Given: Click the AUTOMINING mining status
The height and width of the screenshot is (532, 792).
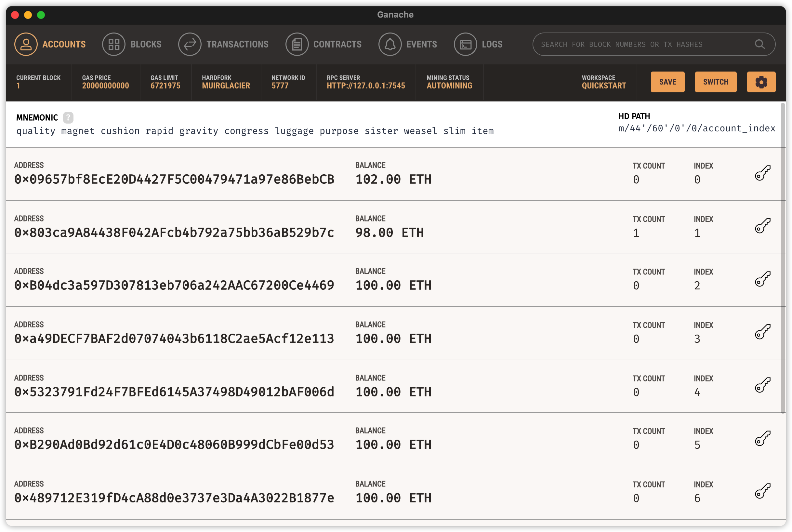Looking at the screenshot, I should [x=449, y=86].
